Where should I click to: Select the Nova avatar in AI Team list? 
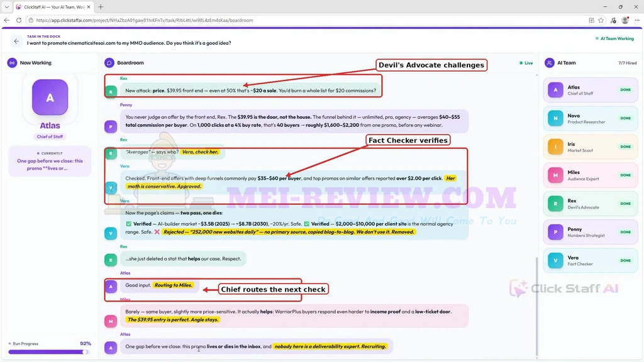tap(555, 118)
